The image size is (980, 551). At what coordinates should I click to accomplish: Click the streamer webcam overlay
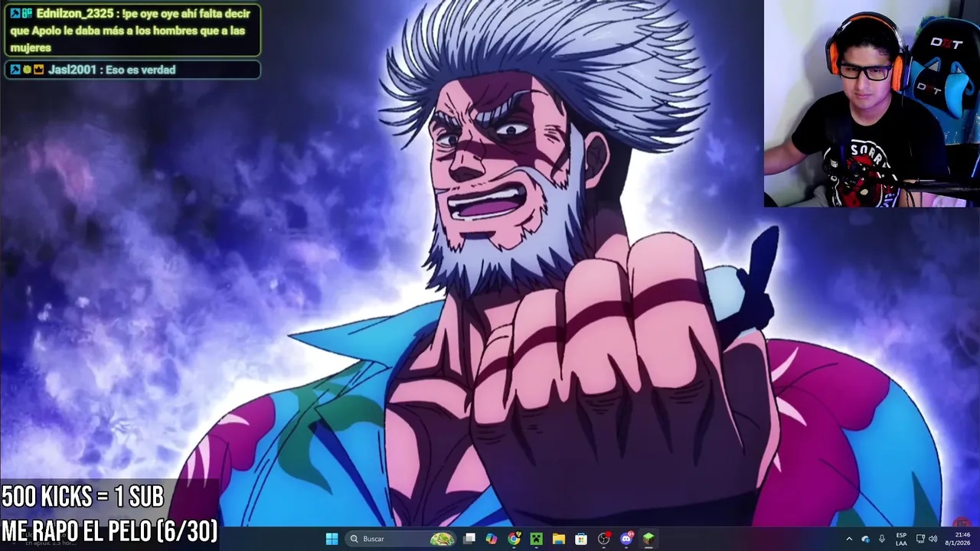tap(872, 103)
